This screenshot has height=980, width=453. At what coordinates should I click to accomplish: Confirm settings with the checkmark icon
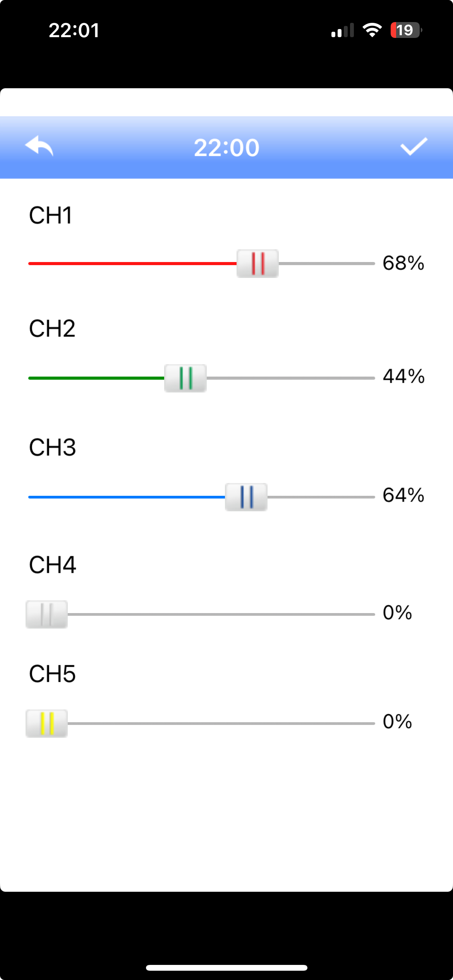tap(414, 146)
